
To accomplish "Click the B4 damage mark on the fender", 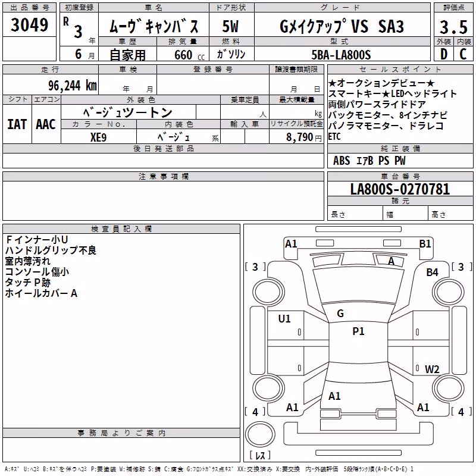I will pyautogui.click(x=433, y=273).
